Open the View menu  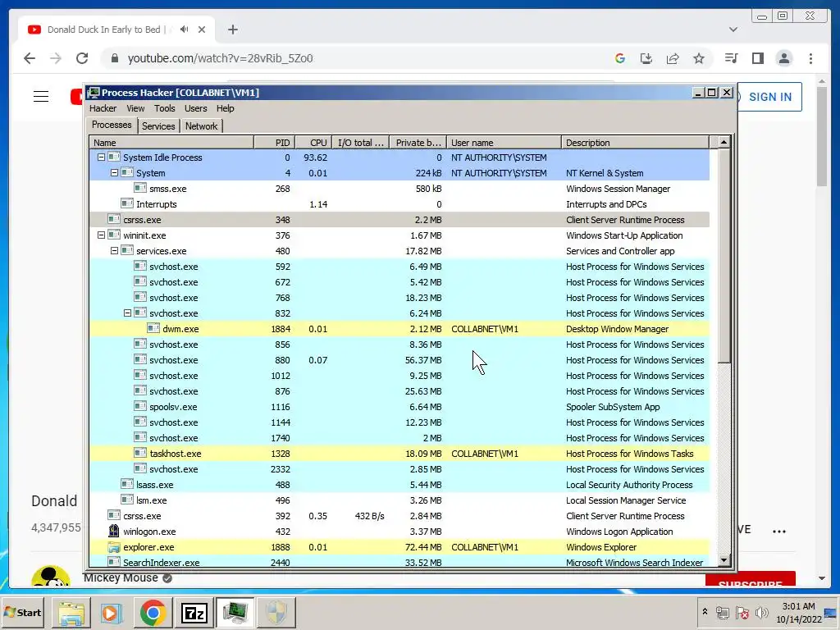135,108
